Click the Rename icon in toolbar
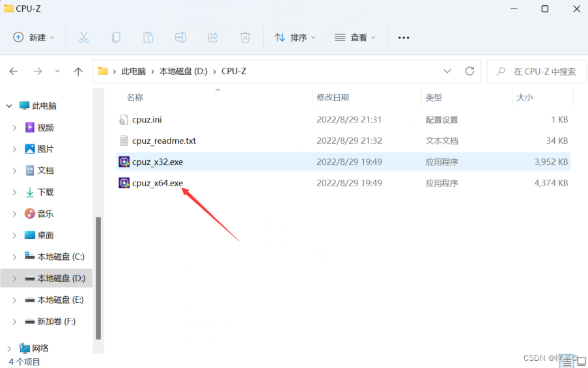This screenshot has width=588, height=368. (x=180, y=38)
